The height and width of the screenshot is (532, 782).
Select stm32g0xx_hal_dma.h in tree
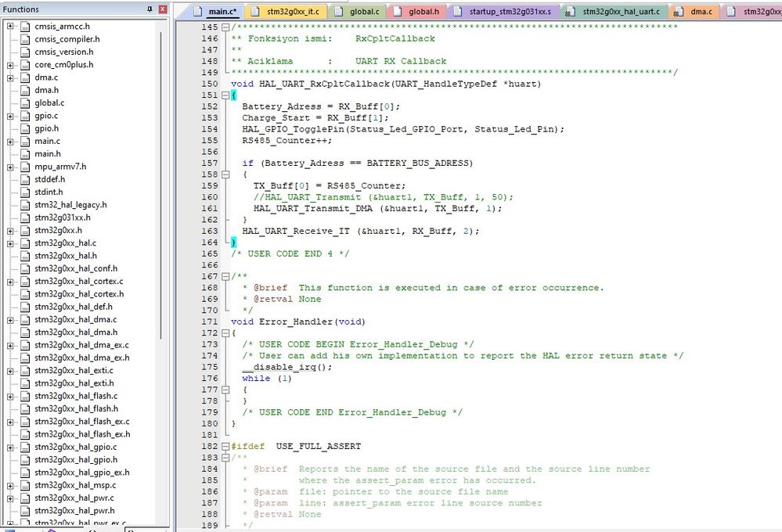[x=76, y=332]
